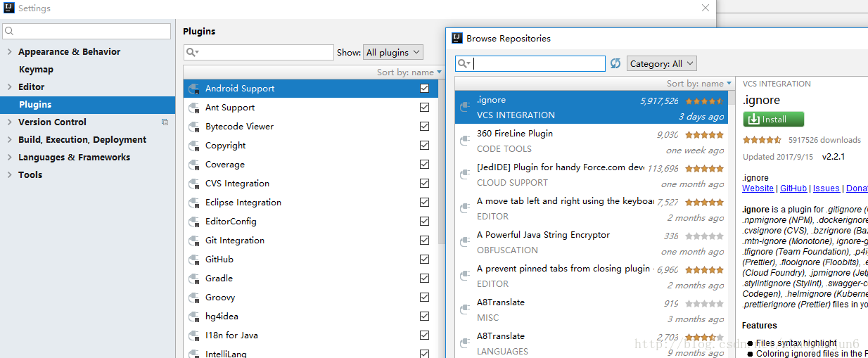Click the 360 FireLine Plugin icon

(464, 141)
